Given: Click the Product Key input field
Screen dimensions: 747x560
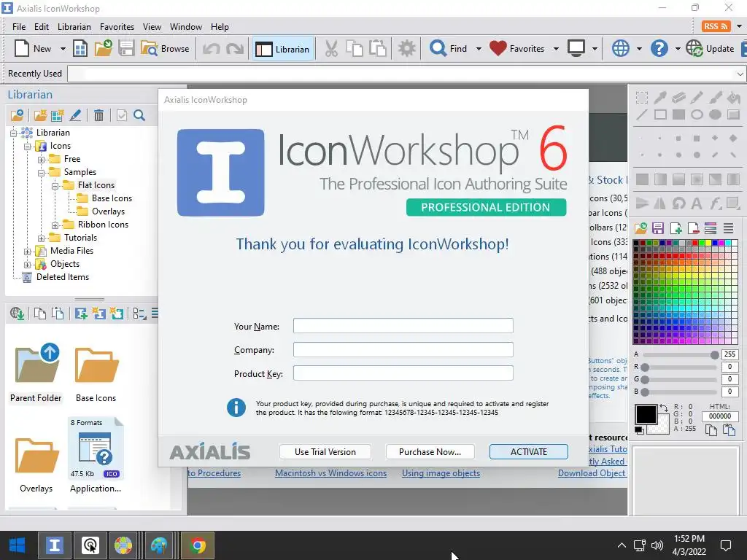Looking at the screenshot, I should point(403,373).
